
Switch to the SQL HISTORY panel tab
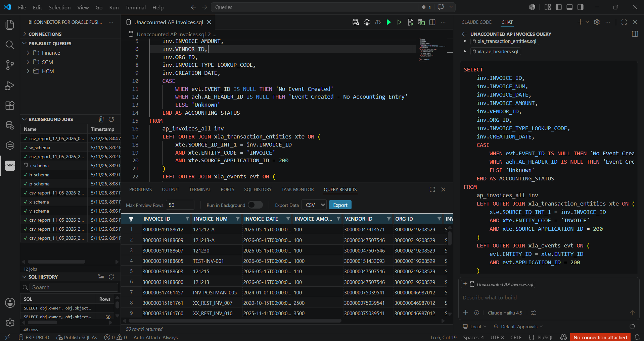coord(258,189)
